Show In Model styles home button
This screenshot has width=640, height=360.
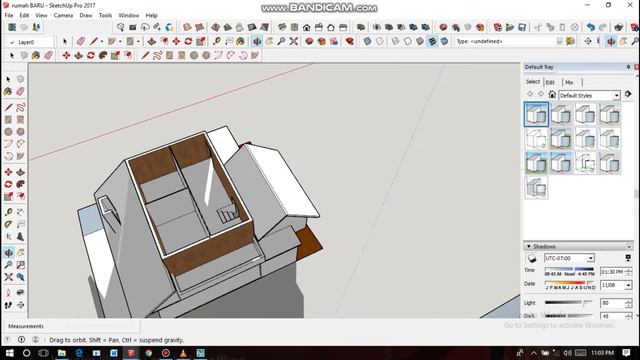coord(552,95)
